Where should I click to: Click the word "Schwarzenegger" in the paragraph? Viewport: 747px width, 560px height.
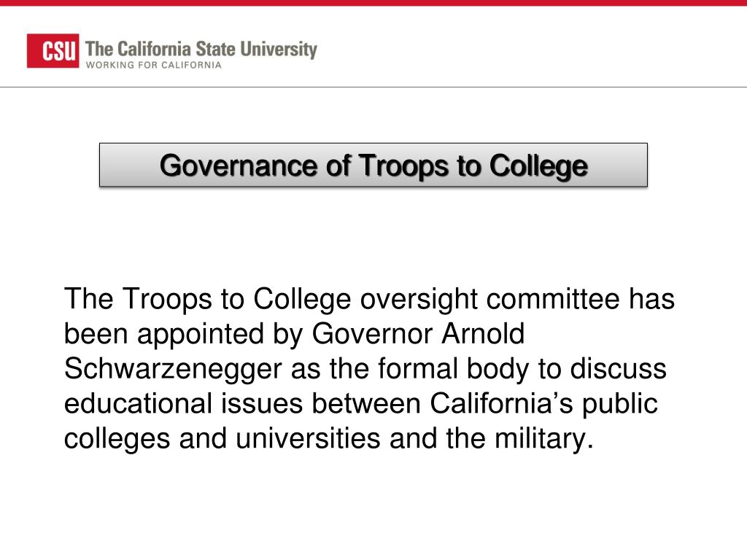[173, 370]
